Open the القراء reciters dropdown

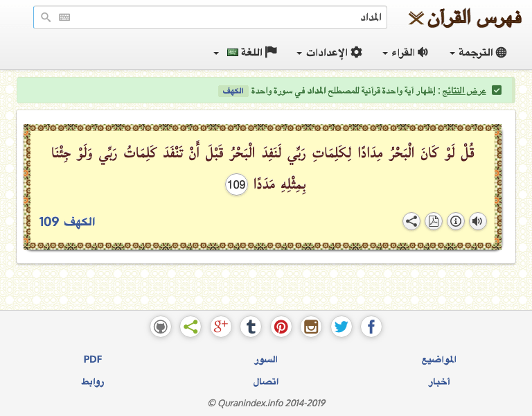(405, 53)
